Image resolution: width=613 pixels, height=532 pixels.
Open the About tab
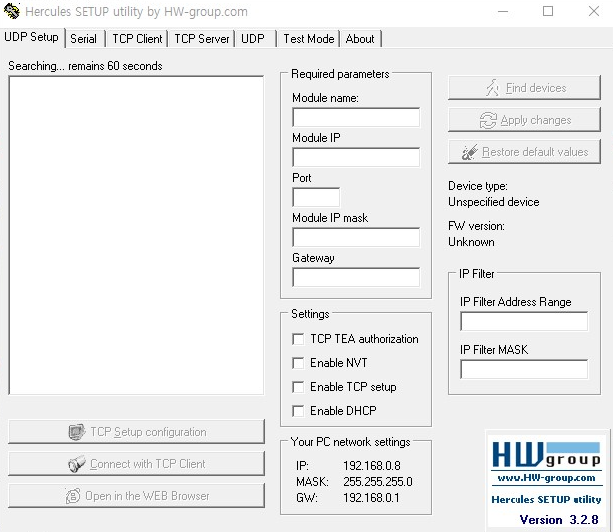(360, 39)
